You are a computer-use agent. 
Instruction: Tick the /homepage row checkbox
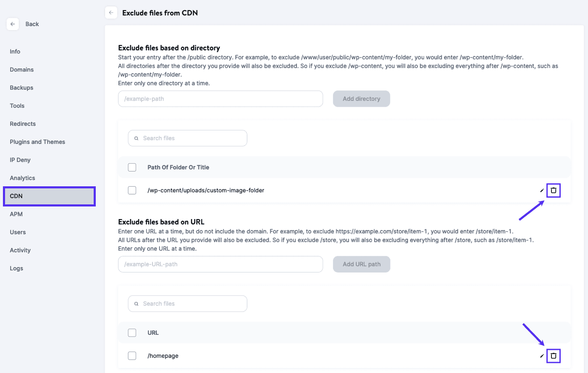[132, 356]
